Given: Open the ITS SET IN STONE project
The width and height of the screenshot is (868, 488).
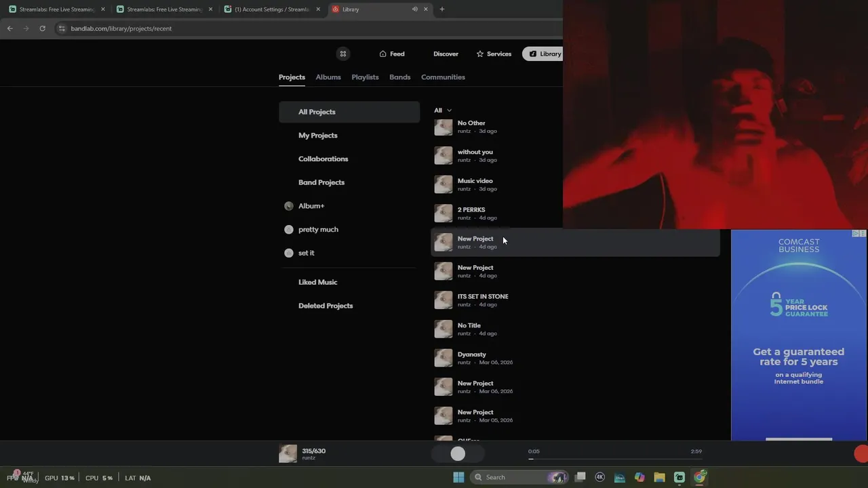Looking at the screenshot, I should [575, 300].
